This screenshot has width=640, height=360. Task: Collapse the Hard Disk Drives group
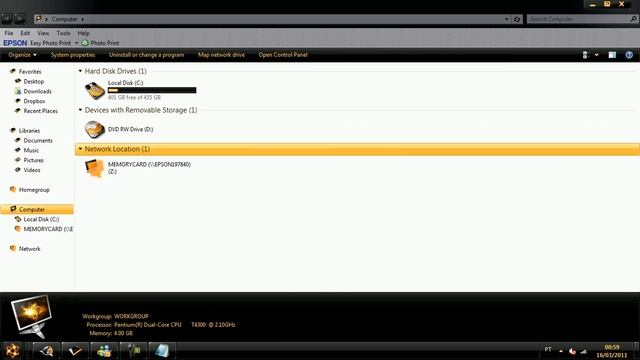(80, 71)
